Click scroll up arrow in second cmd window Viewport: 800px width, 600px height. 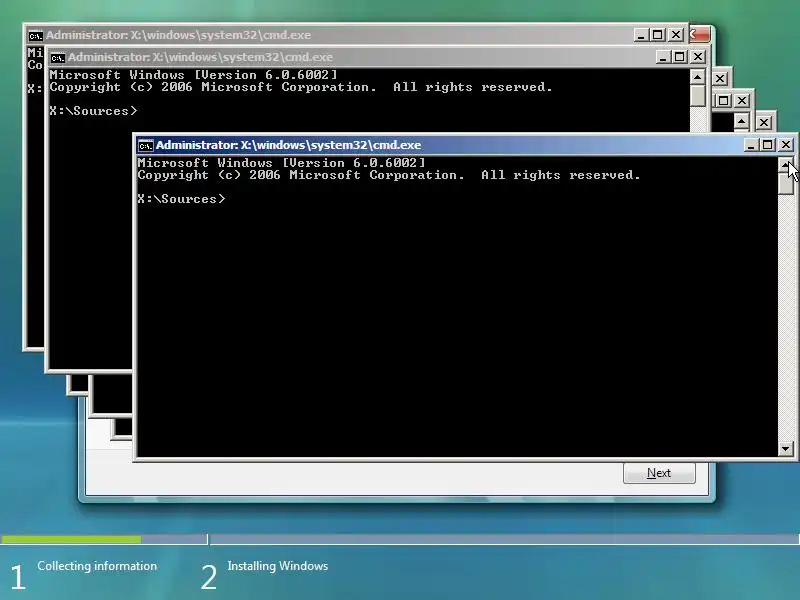[697, 78]
